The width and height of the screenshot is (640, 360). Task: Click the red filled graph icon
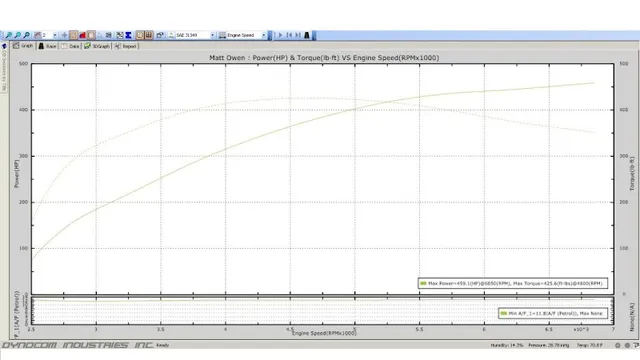[x=82, y=36]
